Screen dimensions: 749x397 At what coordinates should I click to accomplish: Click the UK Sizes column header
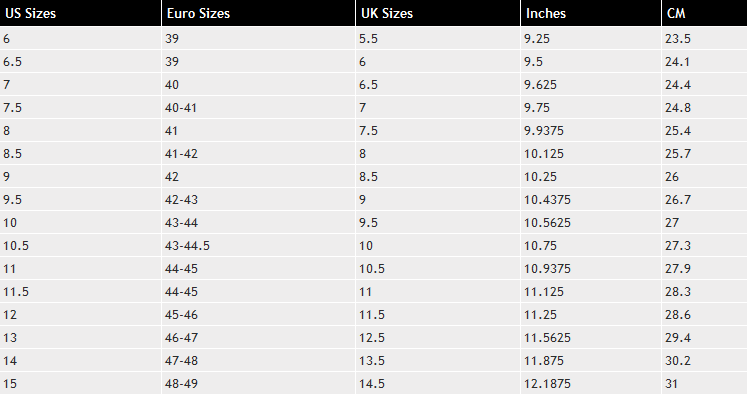[438, 13]
